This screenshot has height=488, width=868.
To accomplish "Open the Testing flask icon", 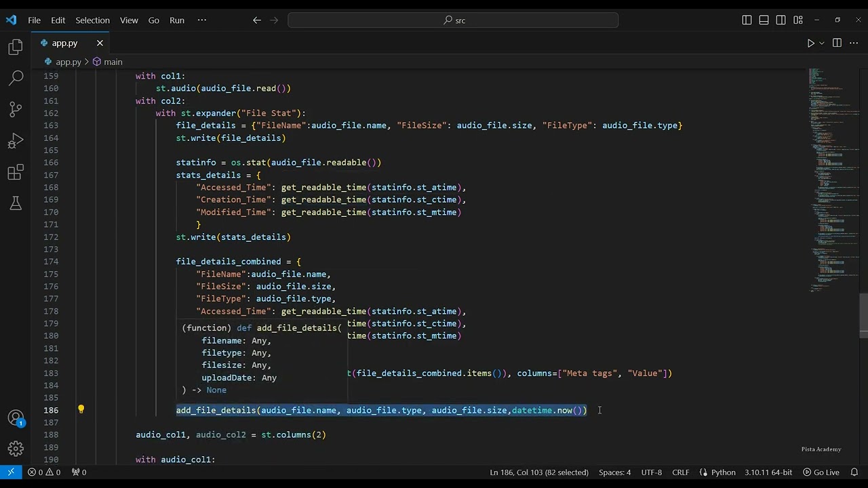I will (x=16, y=203).
